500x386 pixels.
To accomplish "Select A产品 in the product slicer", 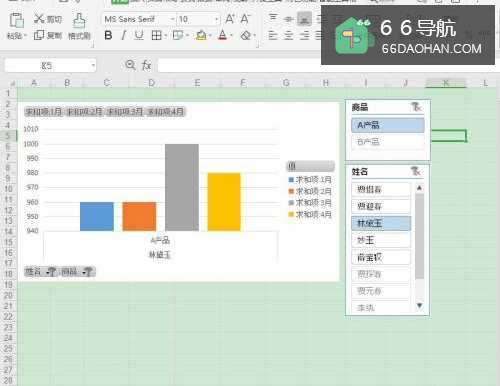I will [388, 125].
